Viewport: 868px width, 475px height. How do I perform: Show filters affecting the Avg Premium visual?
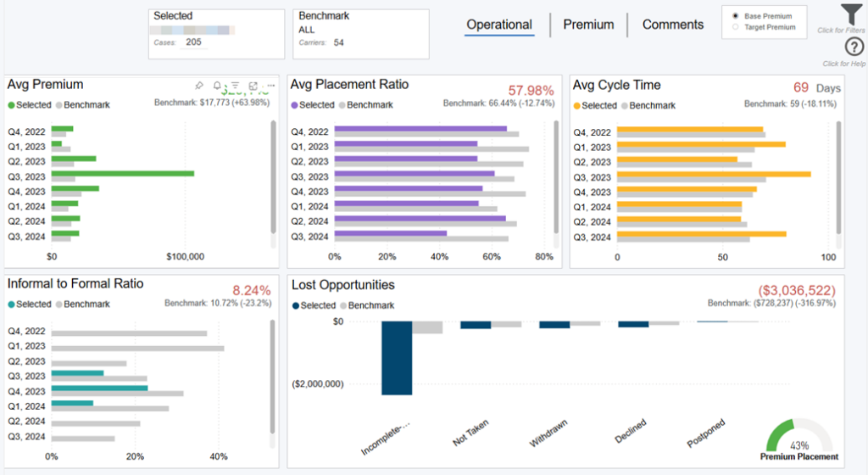(x=235, y=86)
